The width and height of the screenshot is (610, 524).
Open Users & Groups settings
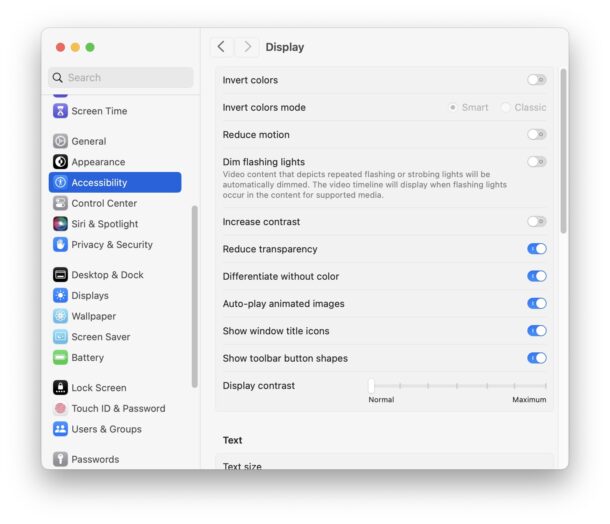106,429
